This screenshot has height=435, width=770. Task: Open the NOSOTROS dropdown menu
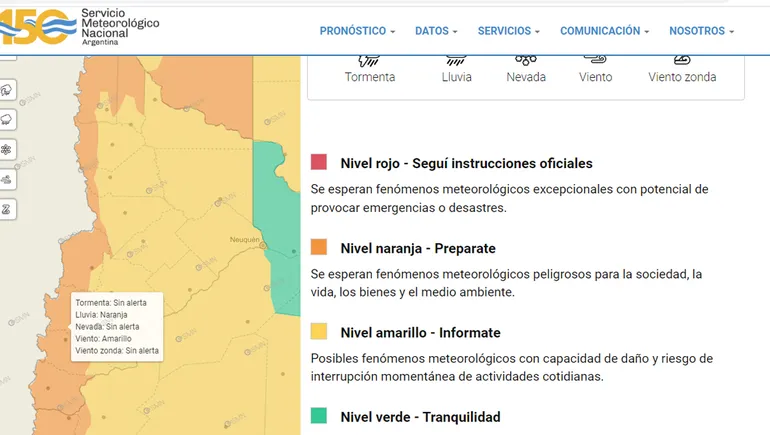point(701,31)
